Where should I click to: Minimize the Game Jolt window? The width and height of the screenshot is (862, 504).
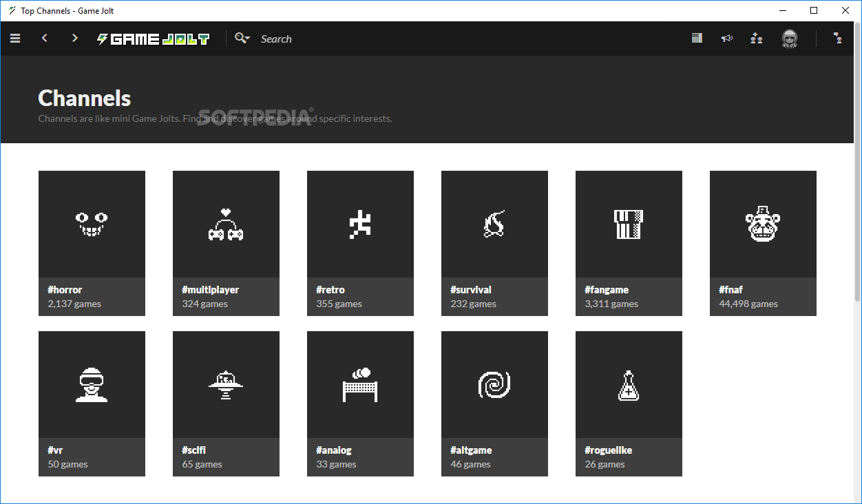[x=782, y=10]
